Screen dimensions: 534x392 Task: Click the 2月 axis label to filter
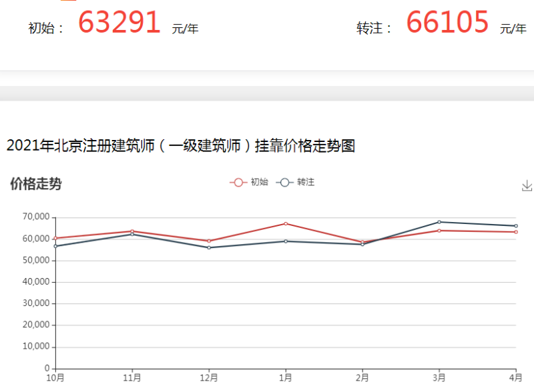363,376
